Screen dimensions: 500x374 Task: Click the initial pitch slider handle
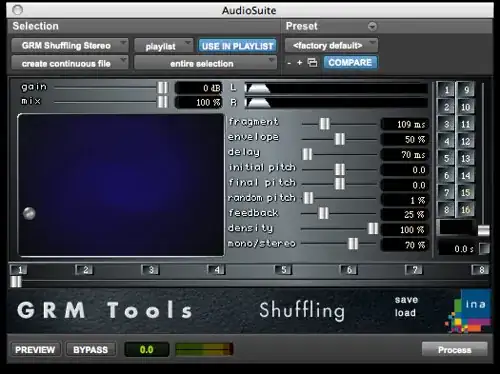(x=340, y=169)
